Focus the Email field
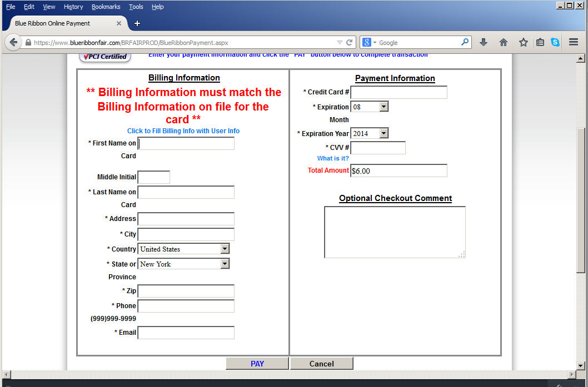Image resolution: width=588 pixels, height=387 pixels. (x=186, y=333)
